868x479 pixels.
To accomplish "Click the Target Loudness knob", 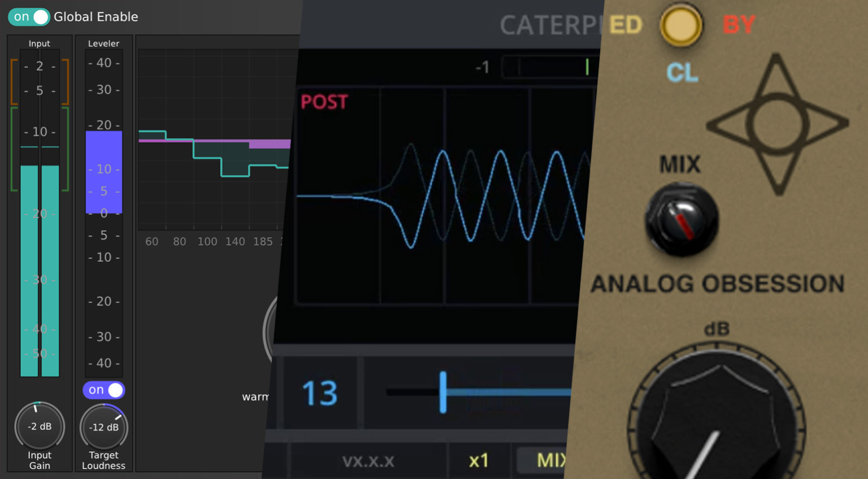I will pos(104,427).
